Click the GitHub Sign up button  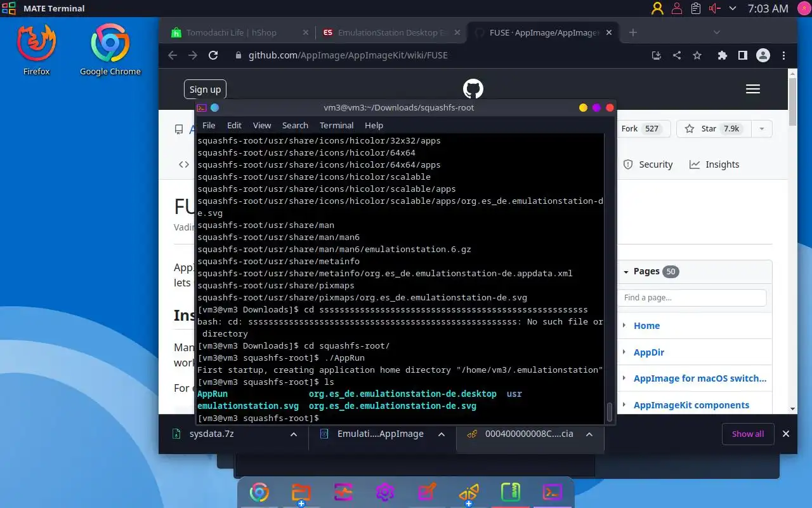click(205, 90)
